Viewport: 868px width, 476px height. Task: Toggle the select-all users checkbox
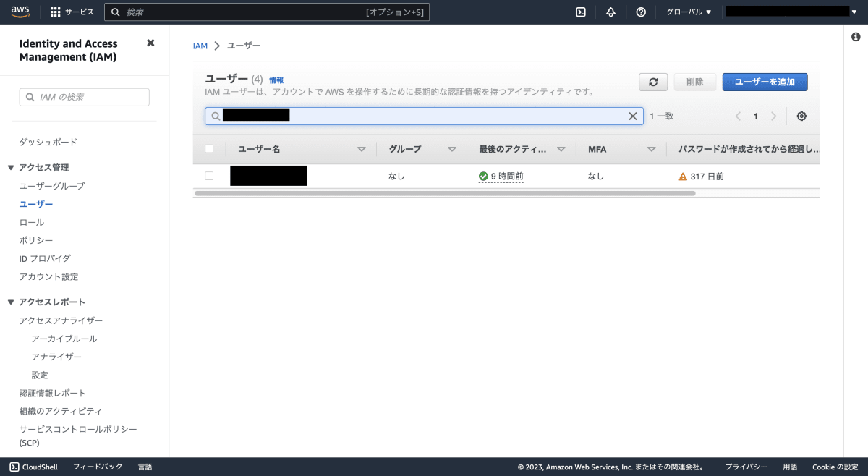(x=209, y=149)
